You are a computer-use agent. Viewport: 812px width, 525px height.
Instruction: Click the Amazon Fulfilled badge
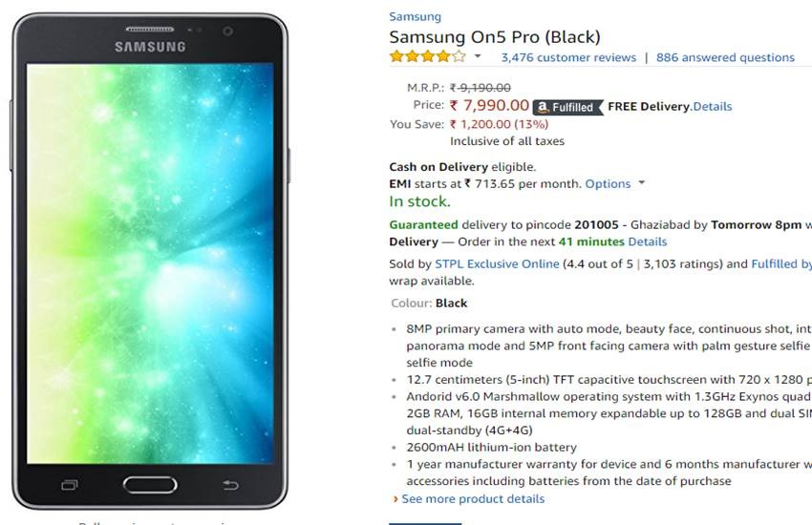564,107
